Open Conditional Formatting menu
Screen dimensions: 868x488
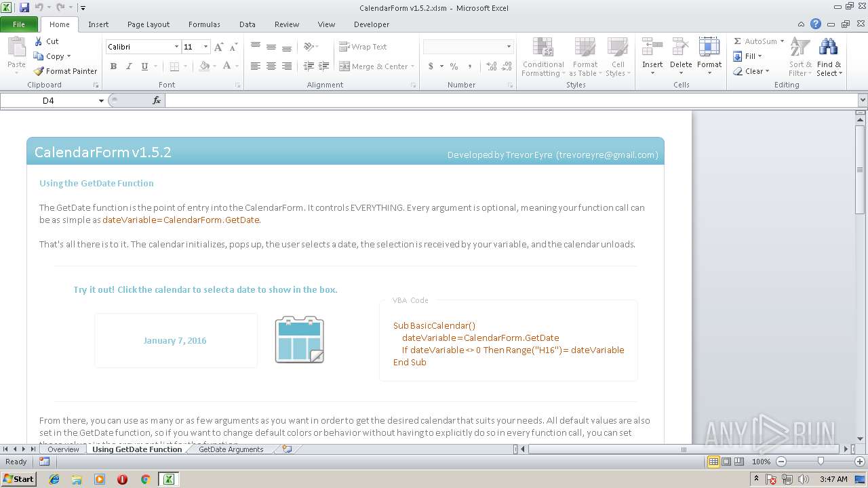pos(543,58)
